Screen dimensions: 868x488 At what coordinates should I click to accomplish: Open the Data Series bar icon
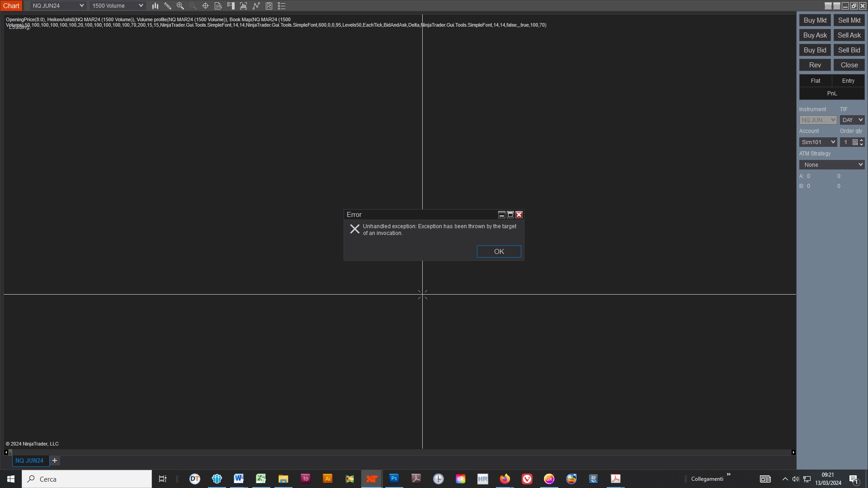pyautogui.click(x=155, y=6)
